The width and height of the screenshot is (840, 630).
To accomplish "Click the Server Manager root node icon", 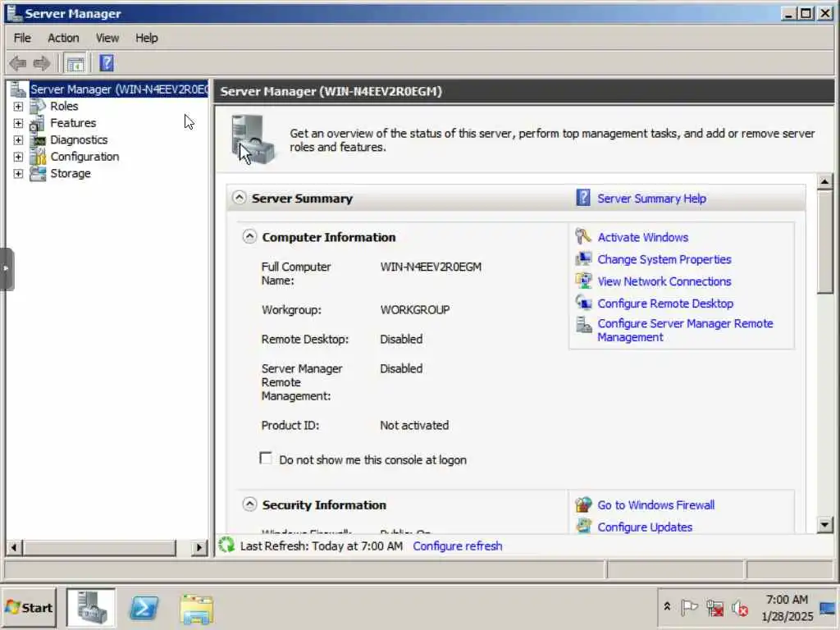I will pos(18,89).
